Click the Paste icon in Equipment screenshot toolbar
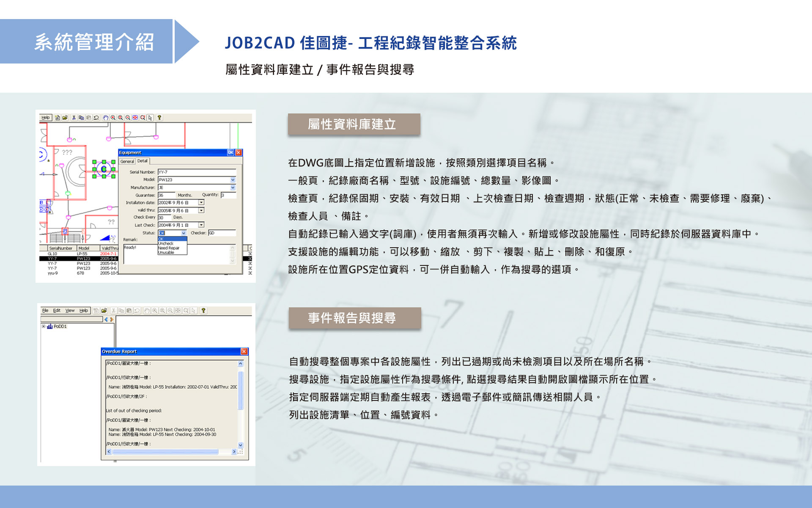This screenshot has width=812, height=508. tap(89, 118)
